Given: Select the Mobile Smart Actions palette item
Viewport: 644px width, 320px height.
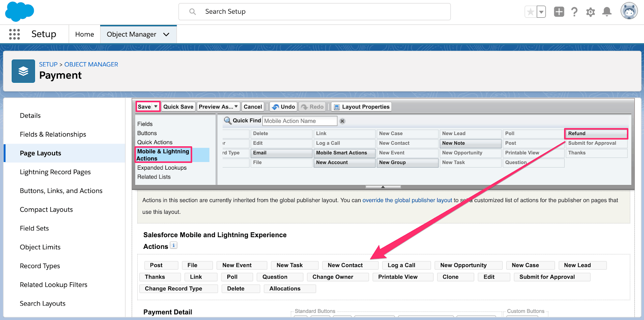Looking at the screenshot, I should pyautogui.click(x=345, y=153).
